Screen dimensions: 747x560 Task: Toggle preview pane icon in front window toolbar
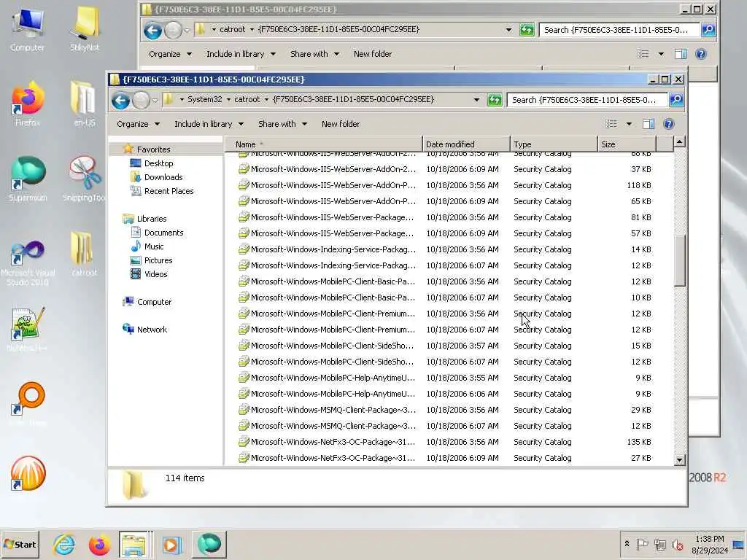[649, 124]
